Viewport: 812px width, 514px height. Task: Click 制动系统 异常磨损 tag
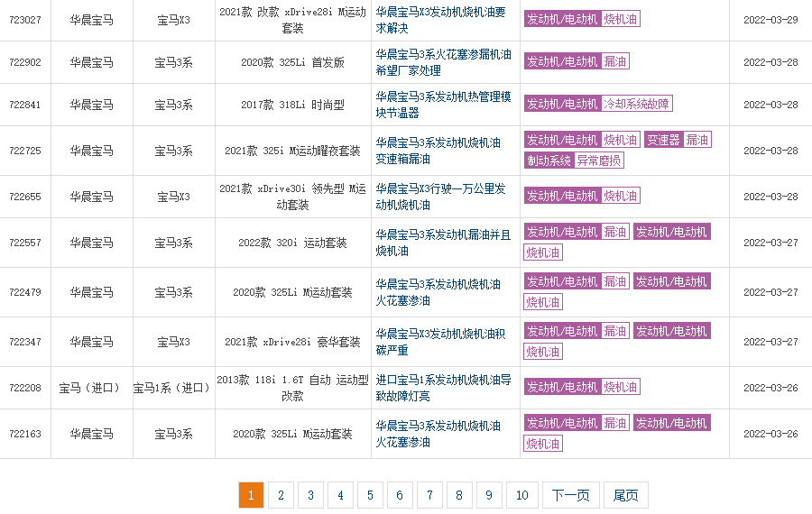point(574,161)
